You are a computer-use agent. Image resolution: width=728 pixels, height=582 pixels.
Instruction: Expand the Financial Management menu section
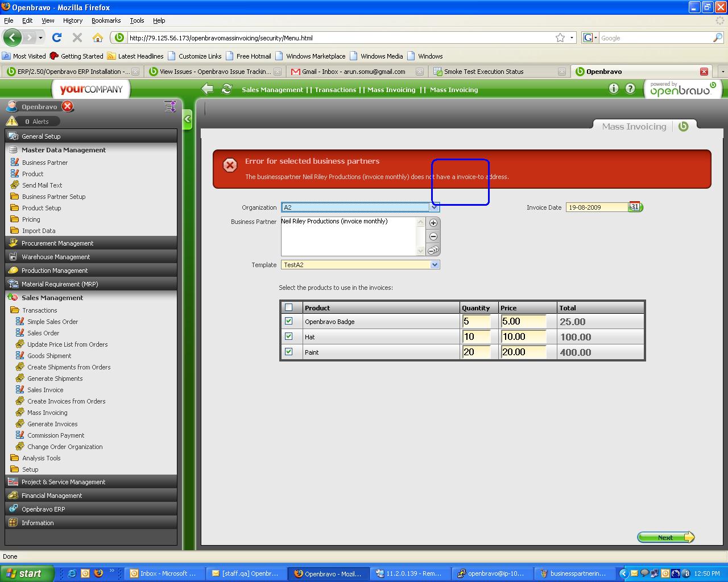tap(52, 496)
